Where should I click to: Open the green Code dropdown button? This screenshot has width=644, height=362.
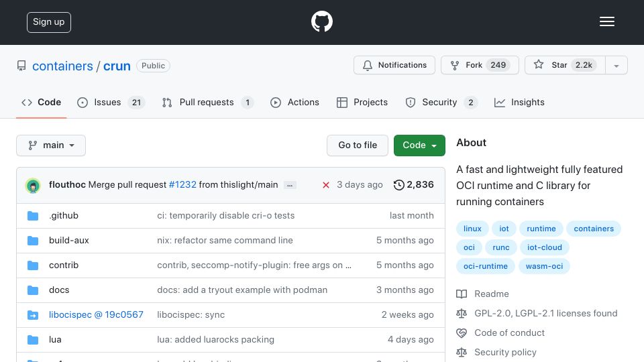[x=419, y=145]
